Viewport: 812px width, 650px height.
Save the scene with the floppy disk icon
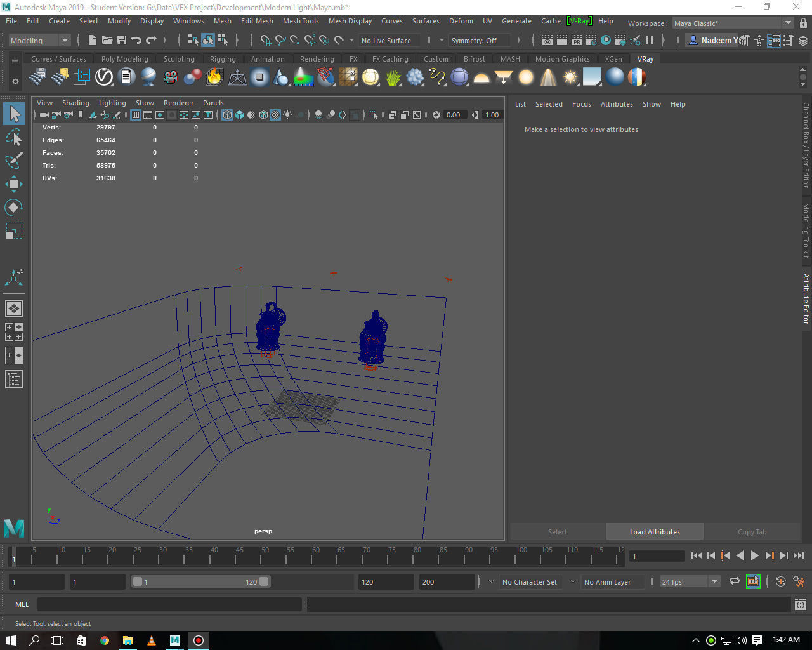[121, 40]
